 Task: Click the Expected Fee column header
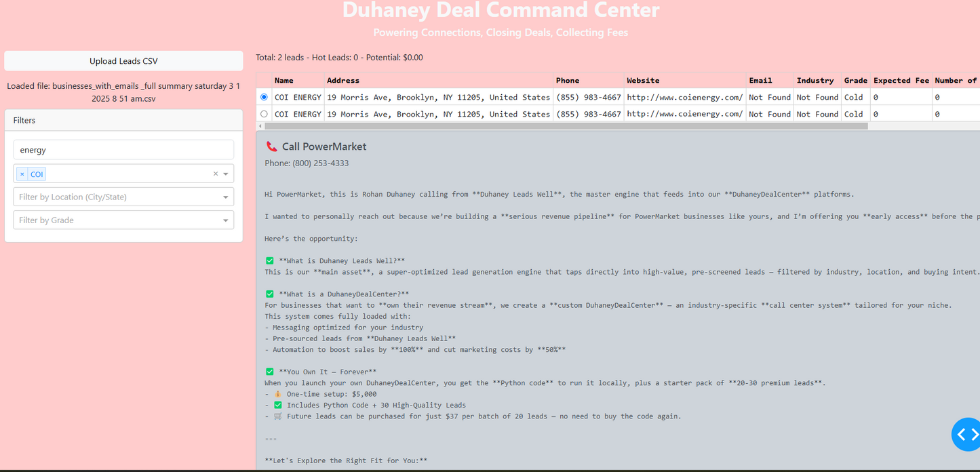click(901, 81)
